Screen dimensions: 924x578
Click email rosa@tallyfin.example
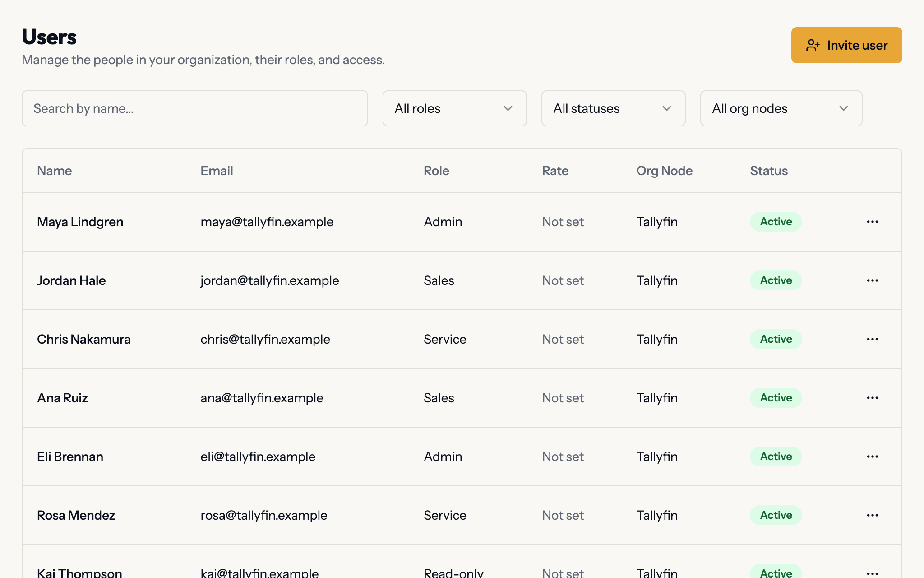point(263,515)
